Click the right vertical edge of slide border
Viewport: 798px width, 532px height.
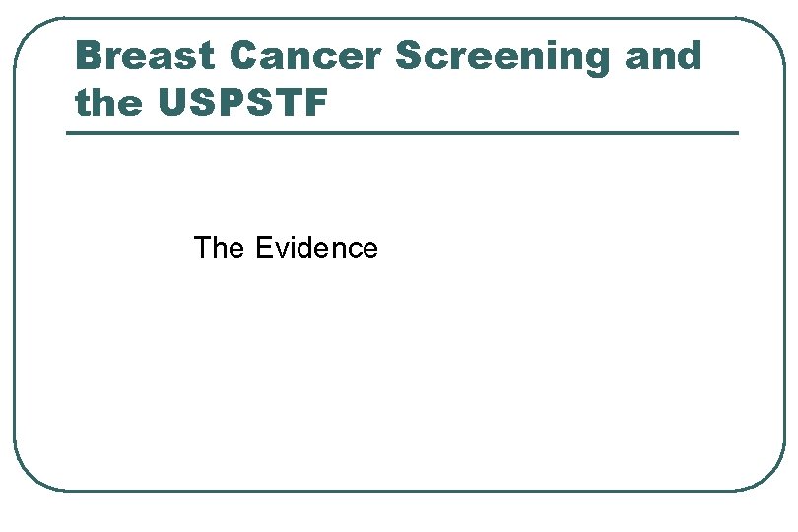(x=785, y=256)
